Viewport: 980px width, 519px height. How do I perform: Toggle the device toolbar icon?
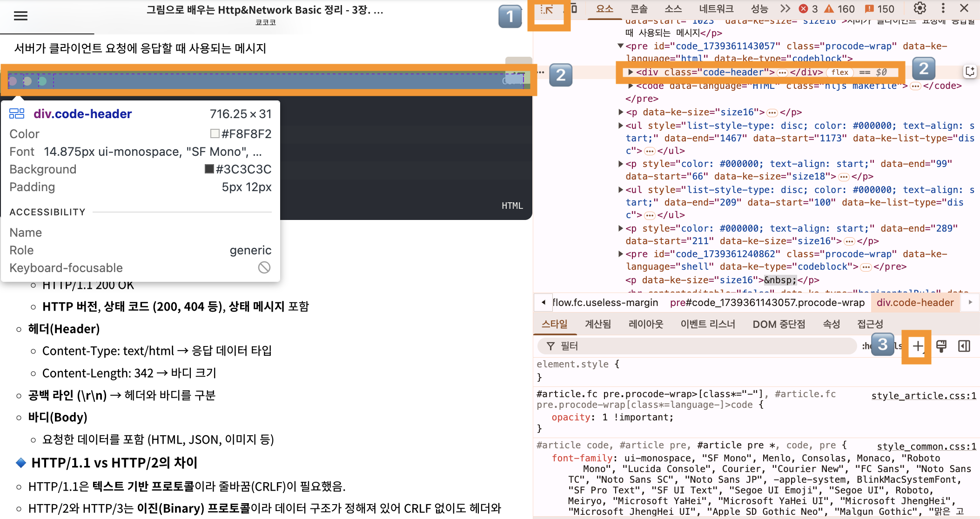[574, 9]
